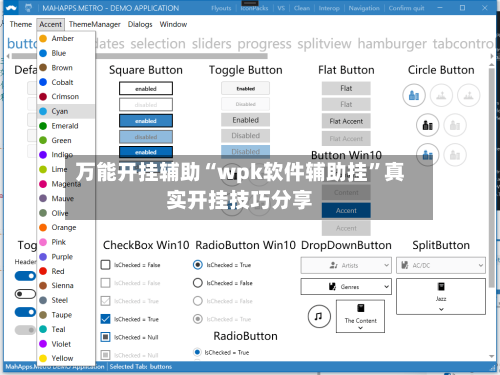Select the Cyan accent option
The width and height of the screenshot is (500, 375).
(x=66, y=111)
